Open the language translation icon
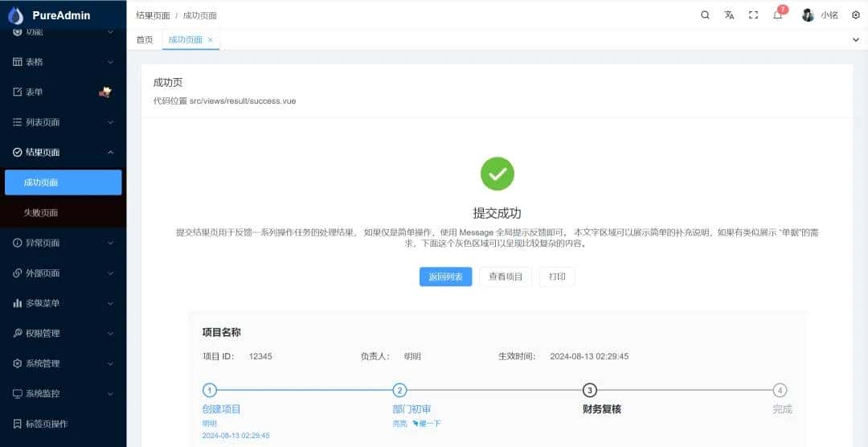868x447 pixels. 729,15
